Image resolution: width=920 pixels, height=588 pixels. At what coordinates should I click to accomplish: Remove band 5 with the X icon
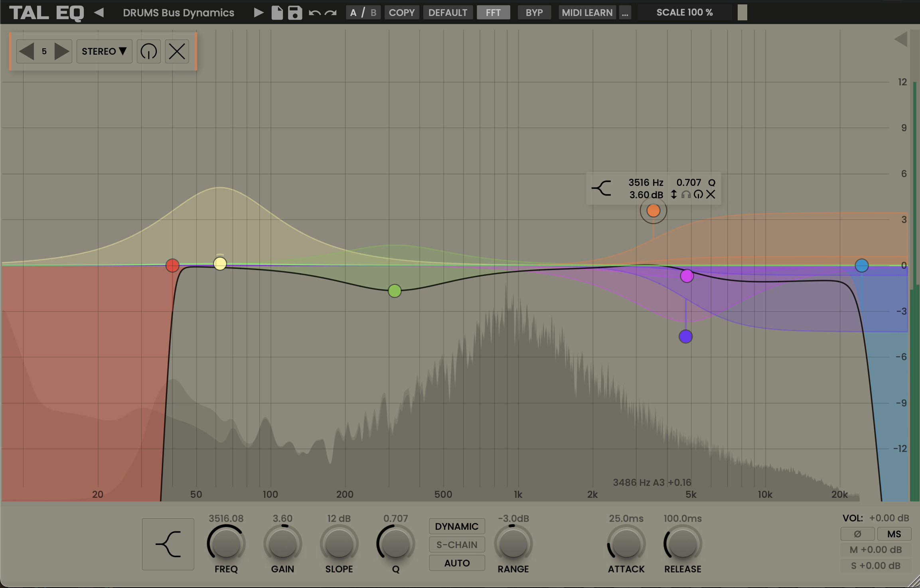point(177,51)
